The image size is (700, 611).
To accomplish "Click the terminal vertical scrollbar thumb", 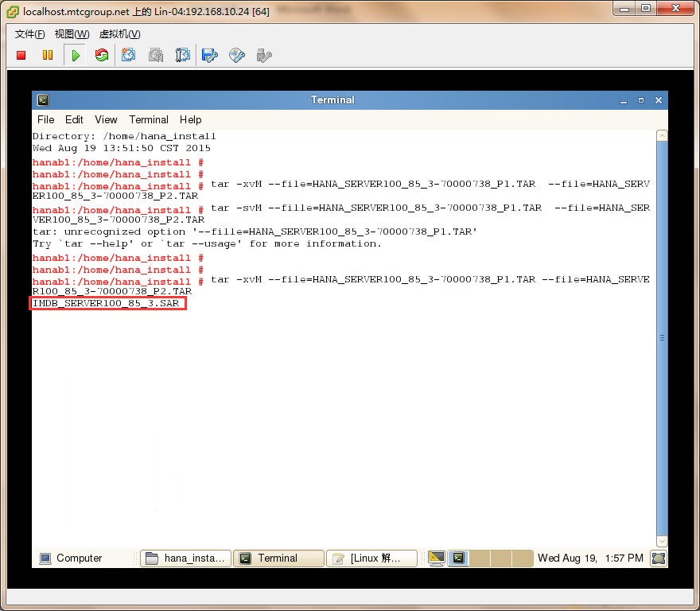I will 662,338.
